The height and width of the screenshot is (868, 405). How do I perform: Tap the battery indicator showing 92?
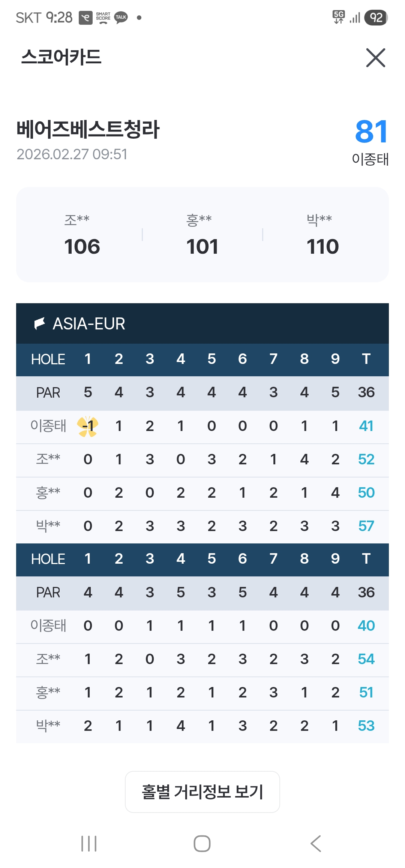[x=376, y=17]
